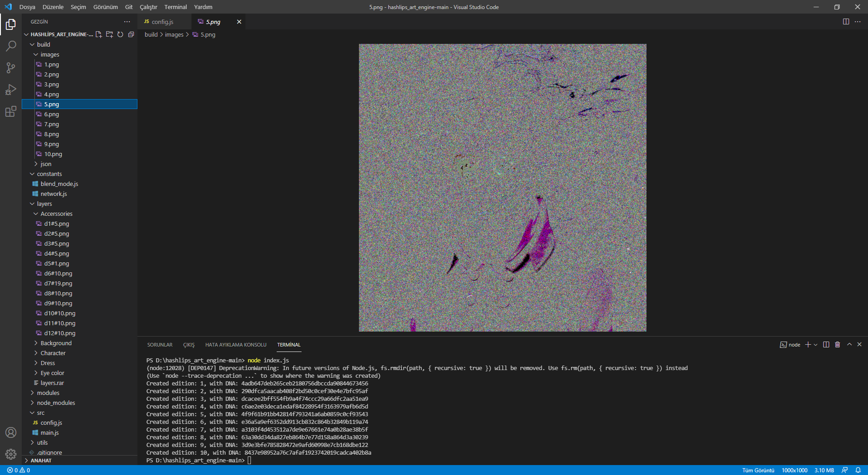Click the build breadcrumb link
Image resolution: width=868 pixels, height=475 pixels.
tap(151, 34)
